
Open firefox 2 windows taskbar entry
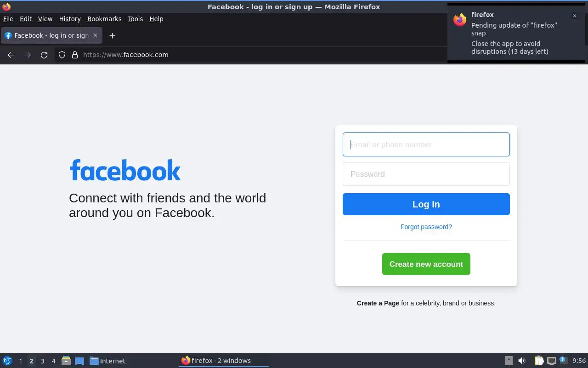pos(224,361)
